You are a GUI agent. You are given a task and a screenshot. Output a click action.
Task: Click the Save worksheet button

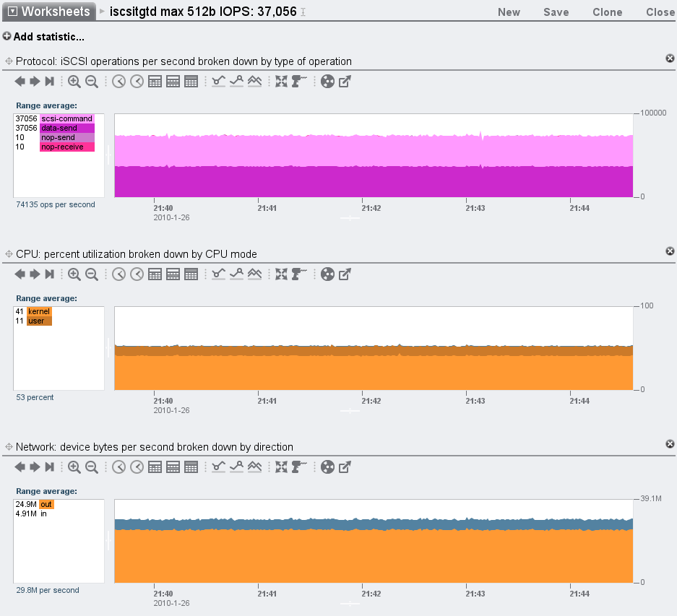click(556, 12)
